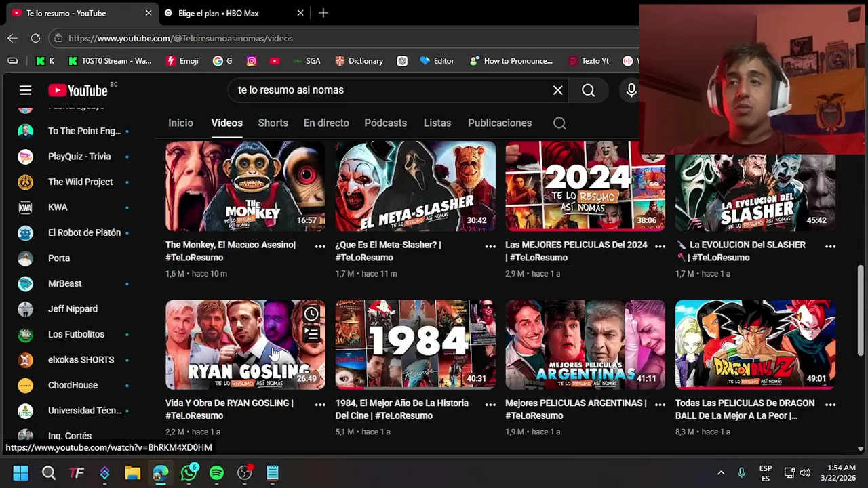Open the Google G bookmark
868x488 pixels.
(222, 61)
